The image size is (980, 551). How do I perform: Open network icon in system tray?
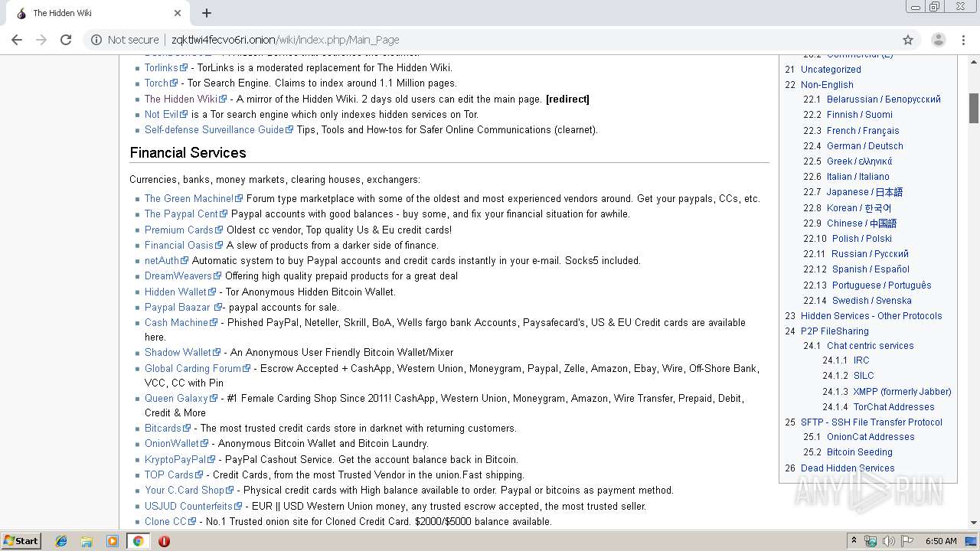click(x=871, y=541)
